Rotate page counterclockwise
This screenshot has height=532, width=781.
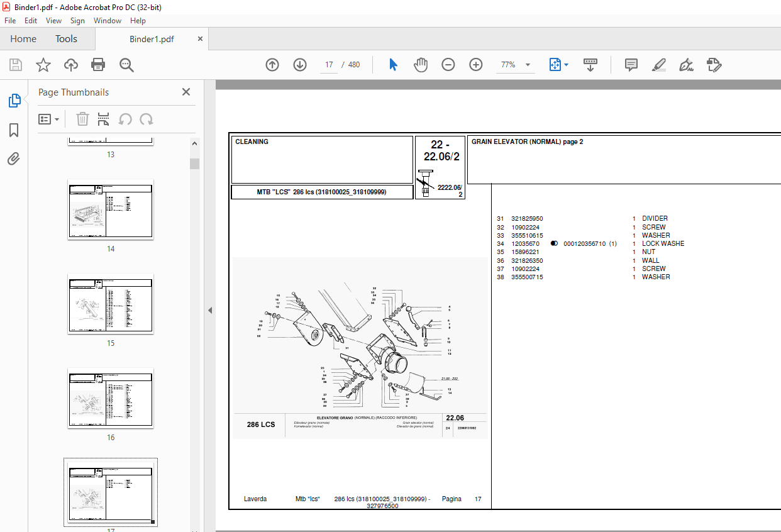pos(125,119)
